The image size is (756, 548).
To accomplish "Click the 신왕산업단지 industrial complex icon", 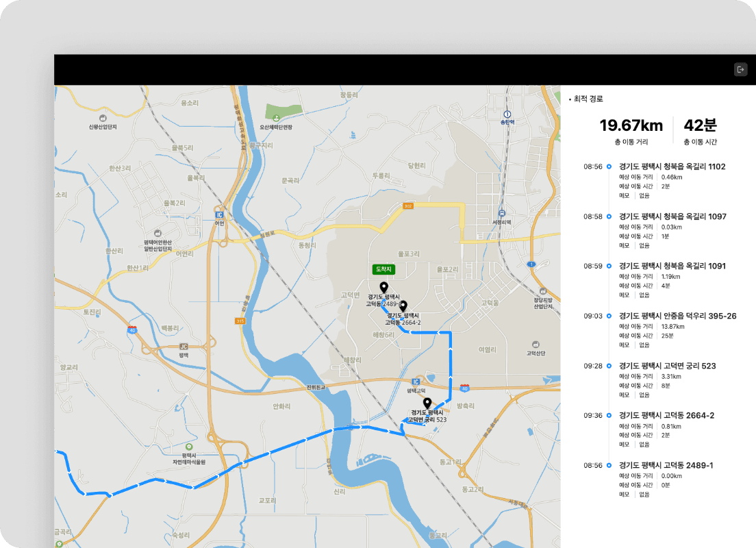I will click(103, 119).
